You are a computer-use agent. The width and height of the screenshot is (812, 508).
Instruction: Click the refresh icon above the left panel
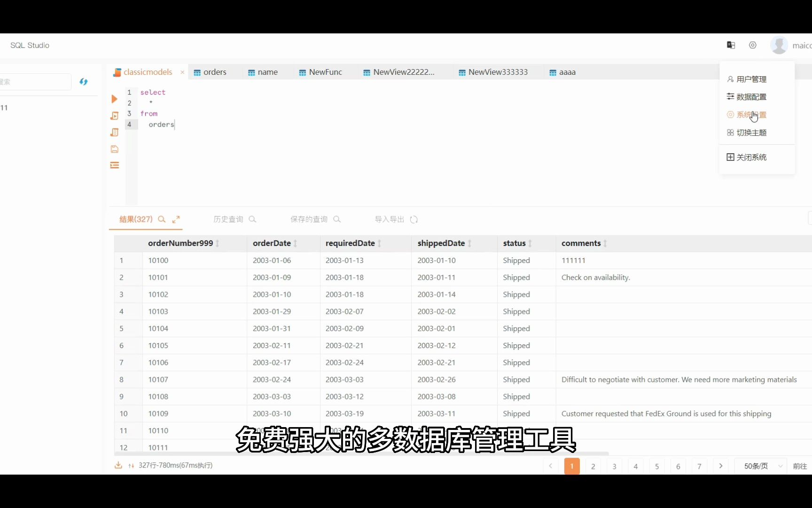(x=84, y=82)
